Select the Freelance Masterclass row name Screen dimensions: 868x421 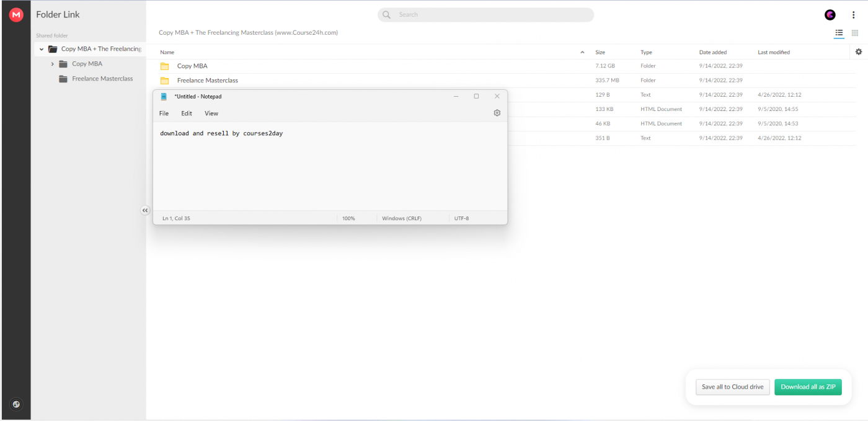[x=208, y=81]
